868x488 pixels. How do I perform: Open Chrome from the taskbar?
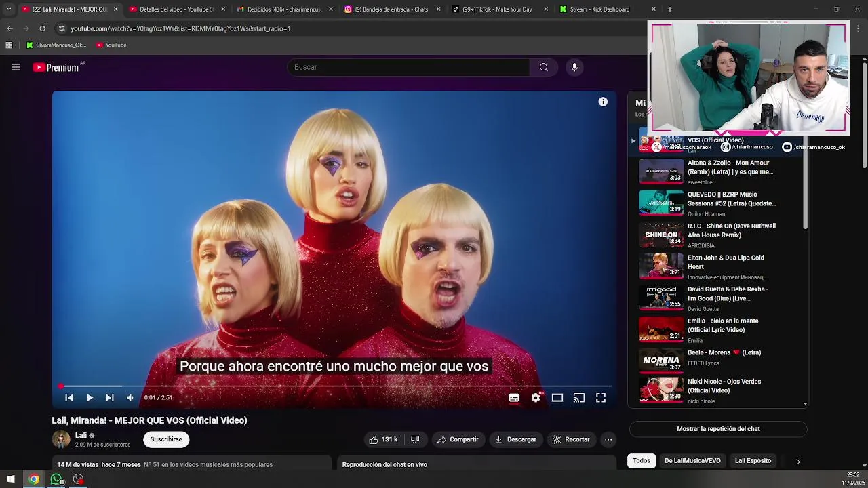coord(34,479)
